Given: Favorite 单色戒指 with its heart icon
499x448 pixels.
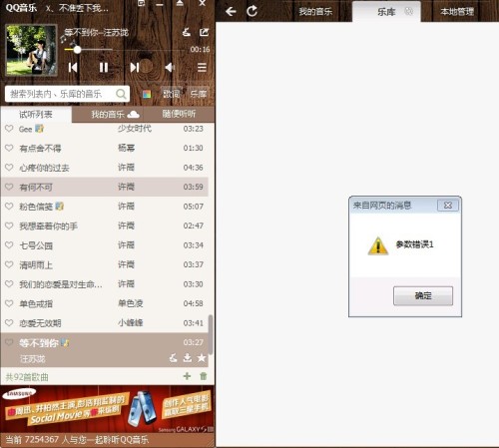Looking at the screenshot, I should [x=9, y=303].
